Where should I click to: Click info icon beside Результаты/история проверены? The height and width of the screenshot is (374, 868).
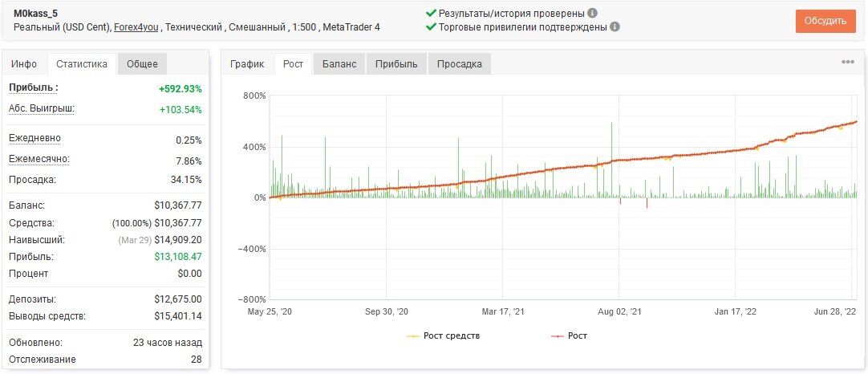(x=592, y=14)
